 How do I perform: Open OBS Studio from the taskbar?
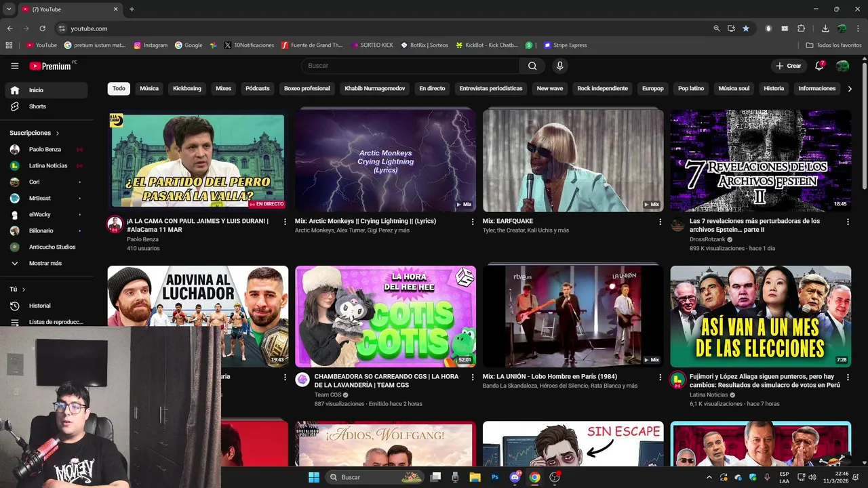(x=555, y=477)
